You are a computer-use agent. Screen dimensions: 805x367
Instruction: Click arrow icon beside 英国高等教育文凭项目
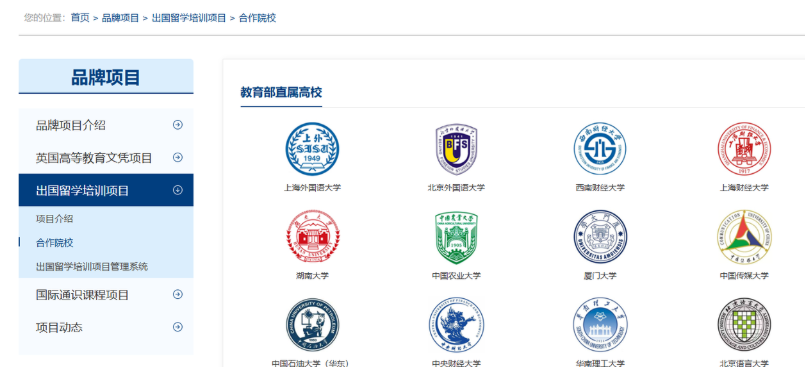click(178, 158)
